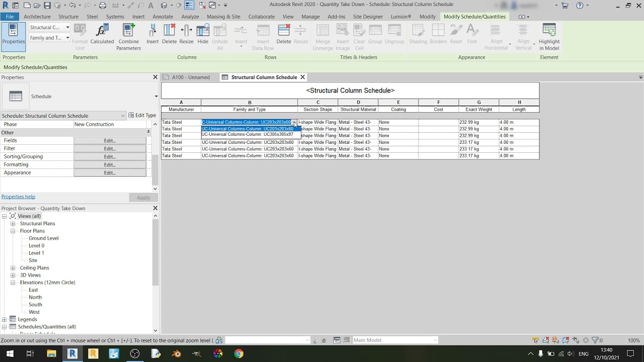Switch to the A100 - Unnamed view tab
Viewport: 644px width, 362px height.
(191, 77)
